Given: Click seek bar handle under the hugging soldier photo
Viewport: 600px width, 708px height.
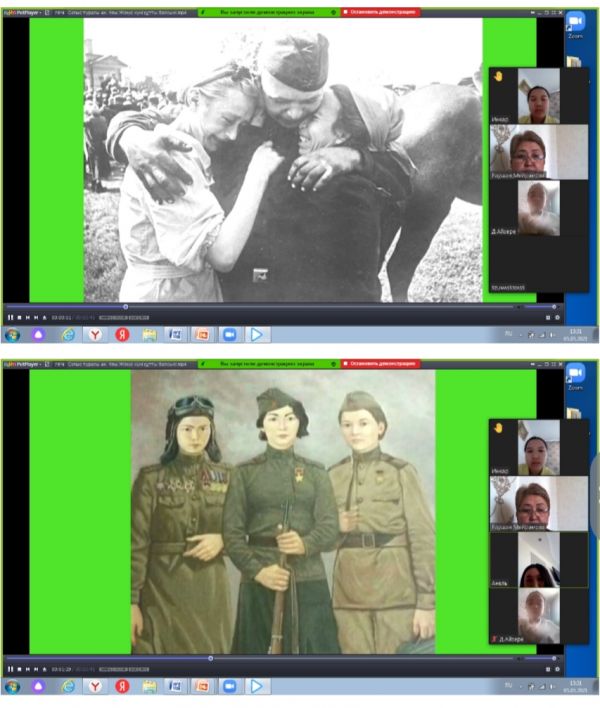Looking at the screenshot, I should click(125, 306).
